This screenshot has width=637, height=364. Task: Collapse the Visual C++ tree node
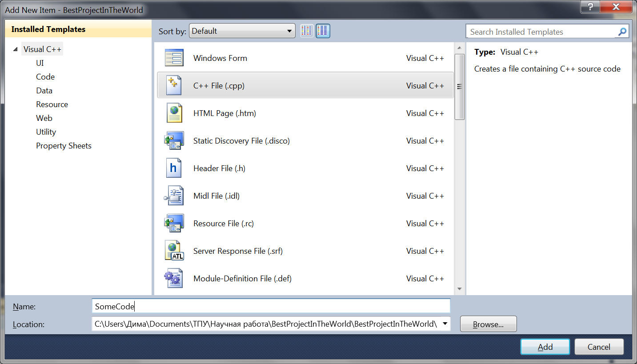16,49
